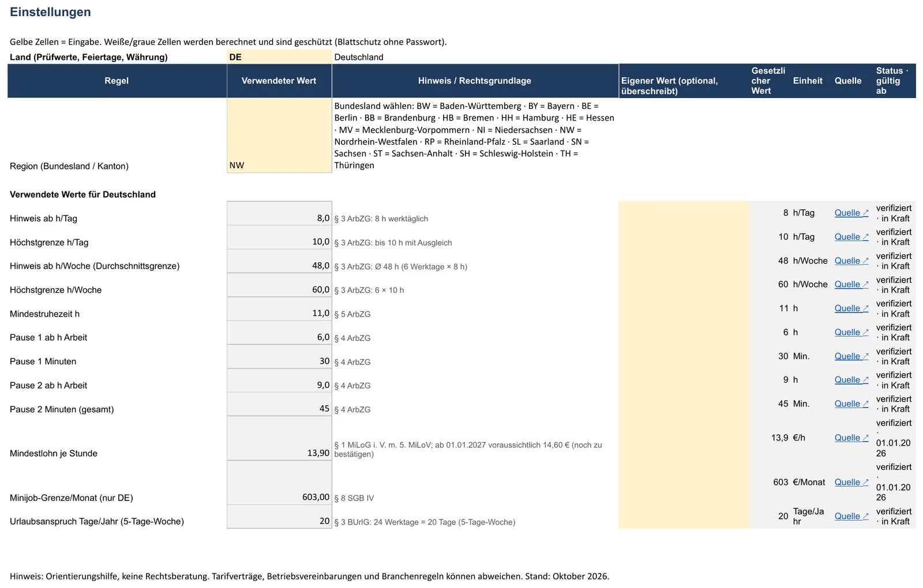Click the § 1 MiLoG minimum wage note

click(468, 450)
